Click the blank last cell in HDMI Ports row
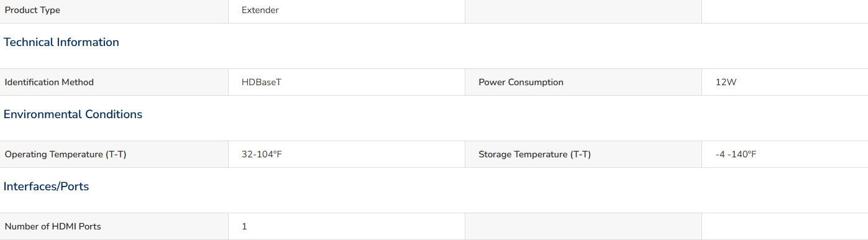The image size is (868, 240). click(x=785, y=226)
